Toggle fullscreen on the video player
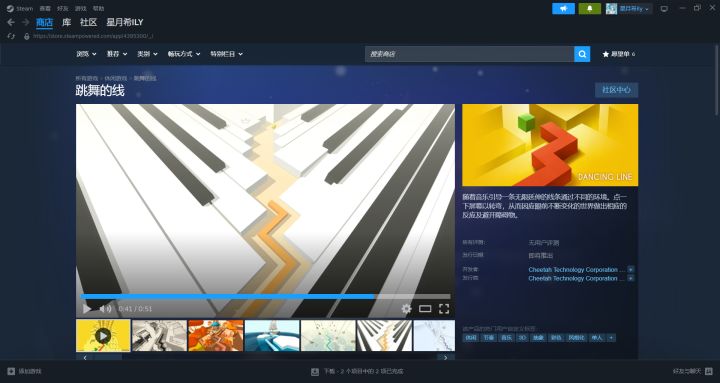Image resolution: width=720 pixels, height=383 pixels. click(x=444, y=309)
